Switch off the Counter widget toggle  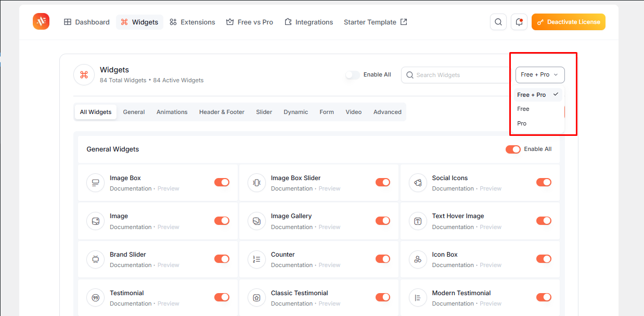click(383, 259)
